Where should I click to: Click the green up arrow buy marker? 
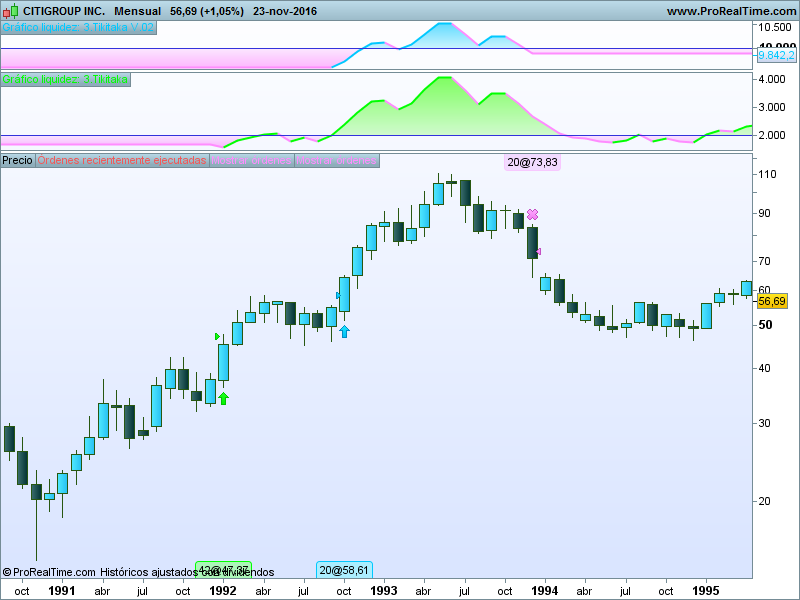pyautogui.click(x=223, y=398)
